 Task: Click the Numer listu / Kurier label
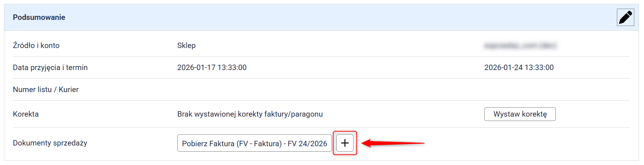[x=46, y=90]
